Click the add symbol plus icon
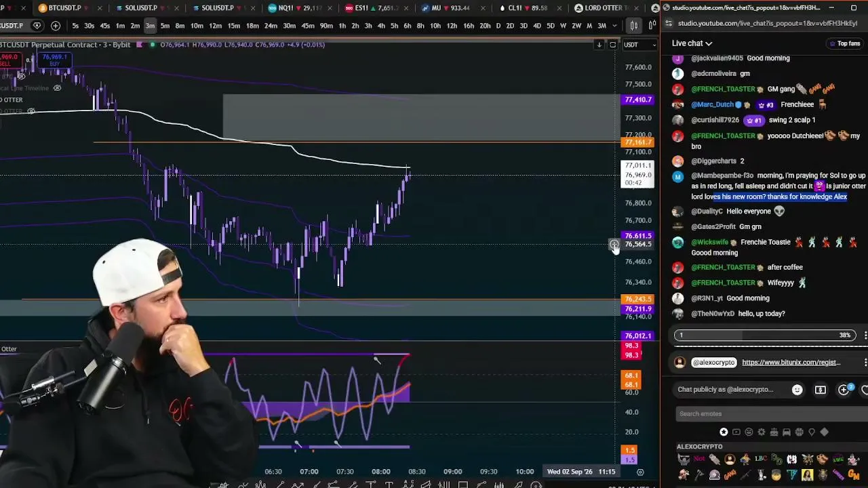The image size is (868, 488). coord(56,26)
